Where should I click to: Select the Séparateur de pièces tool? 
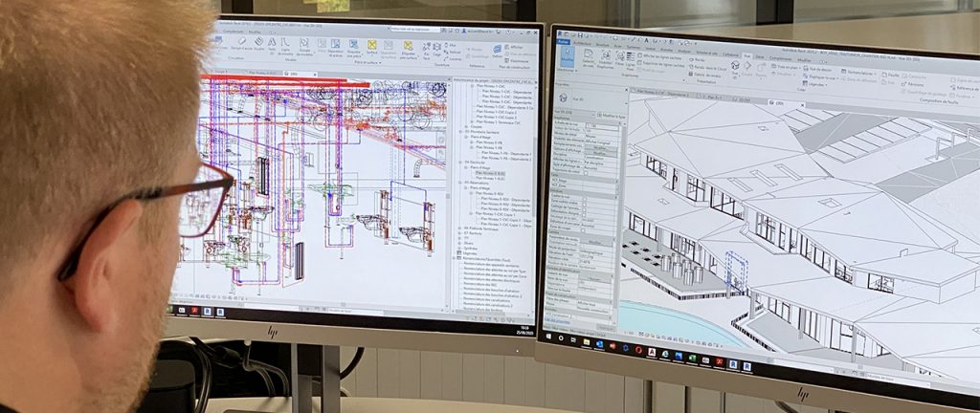(335, 48)
